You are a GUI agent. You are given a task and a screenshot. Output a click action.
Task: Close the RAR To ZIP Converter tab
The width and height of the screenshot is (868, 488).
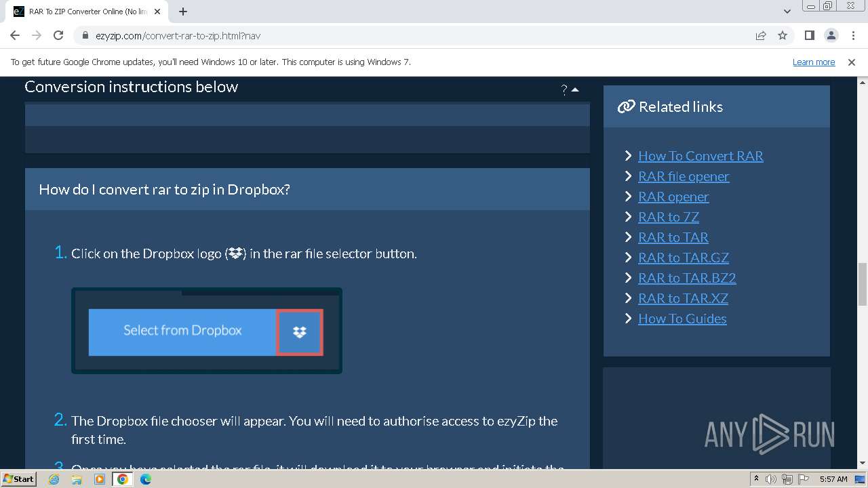[157, 12]
